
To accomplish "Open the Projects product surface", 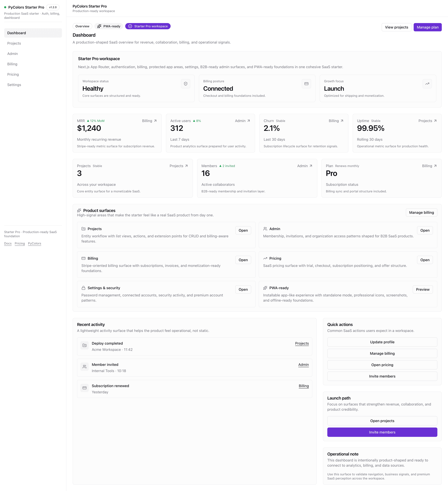I will [243, 230].
